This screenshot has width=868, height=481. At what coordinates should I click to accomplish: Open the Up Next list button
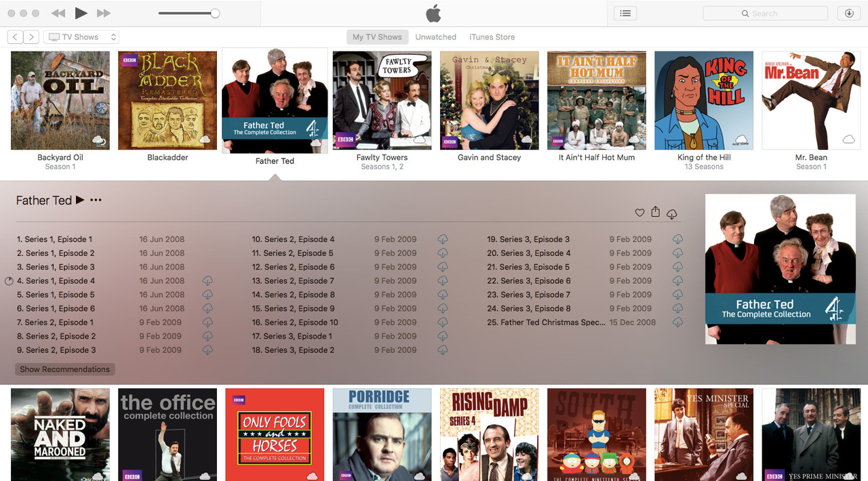[625, 14]
